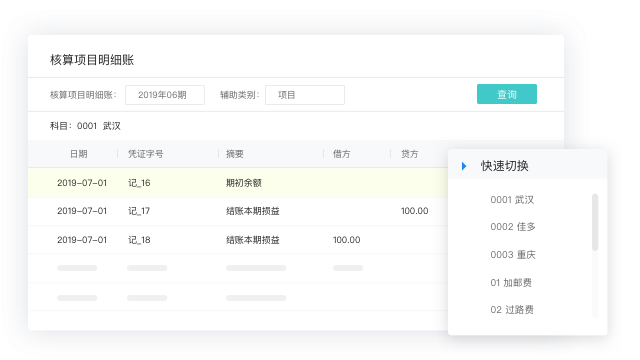
Task: Pick 02 过路费 in quick switch list
Action: 512,310
